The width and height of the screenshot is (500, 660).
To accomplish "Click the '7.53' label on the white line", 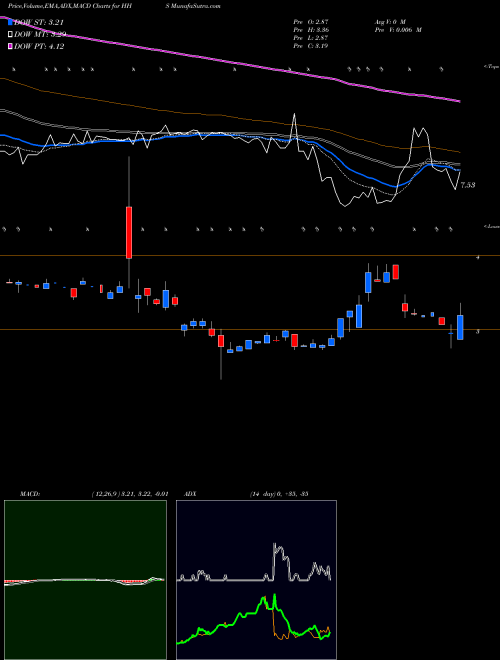I will [468, 185].
